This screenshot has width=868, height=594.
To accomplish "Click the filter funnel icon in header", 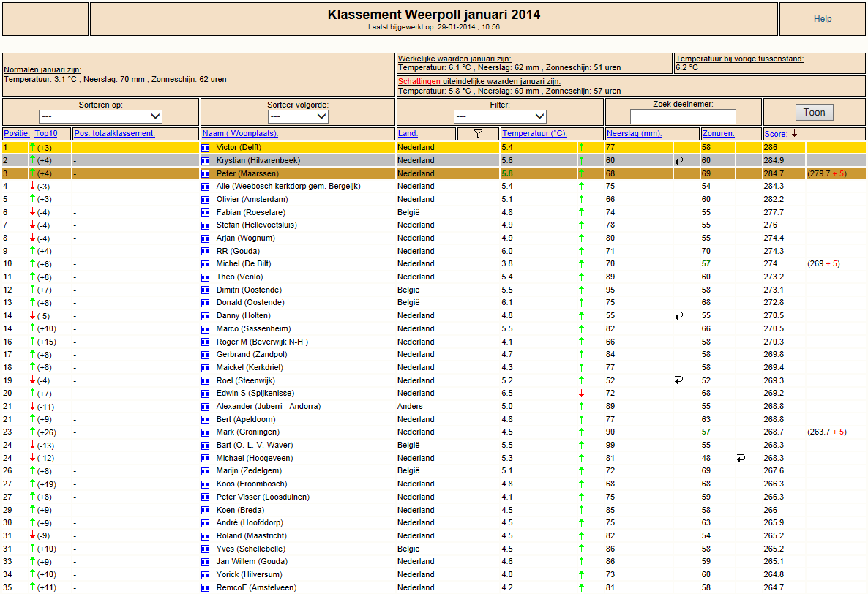I will click(479, 134).
